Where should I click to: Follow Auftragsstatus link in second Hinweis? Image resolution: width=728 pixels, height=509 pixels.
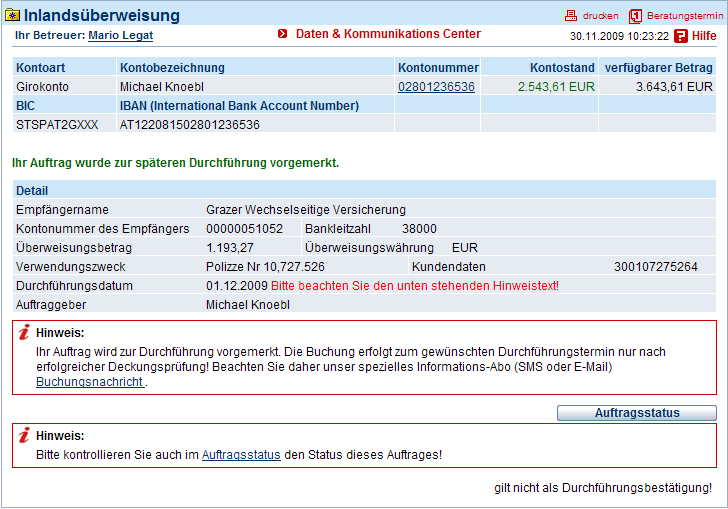[241, 455]
